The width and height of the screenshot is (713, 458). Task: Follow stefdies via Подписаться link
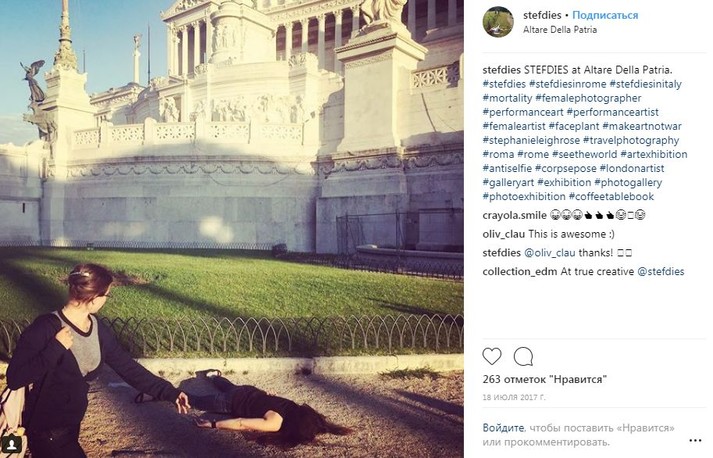[x=605, y=15]
